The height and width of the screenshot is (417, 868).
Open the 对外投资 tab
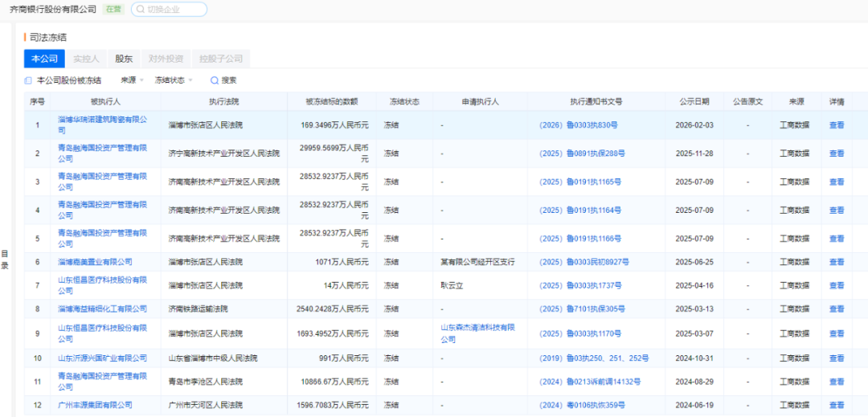(166, 59)
